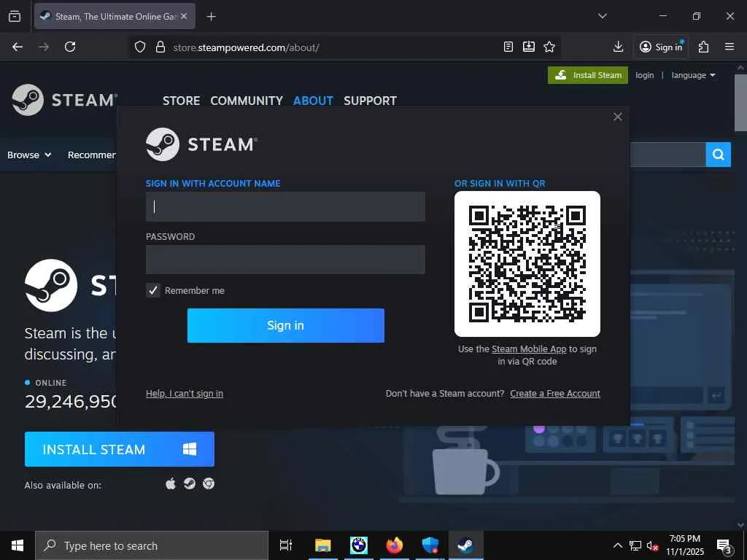Image resolution: width=747 pixels, height=560 pixels.
Task: Click the Chrome OS availability icon
Action: point(209,484)
